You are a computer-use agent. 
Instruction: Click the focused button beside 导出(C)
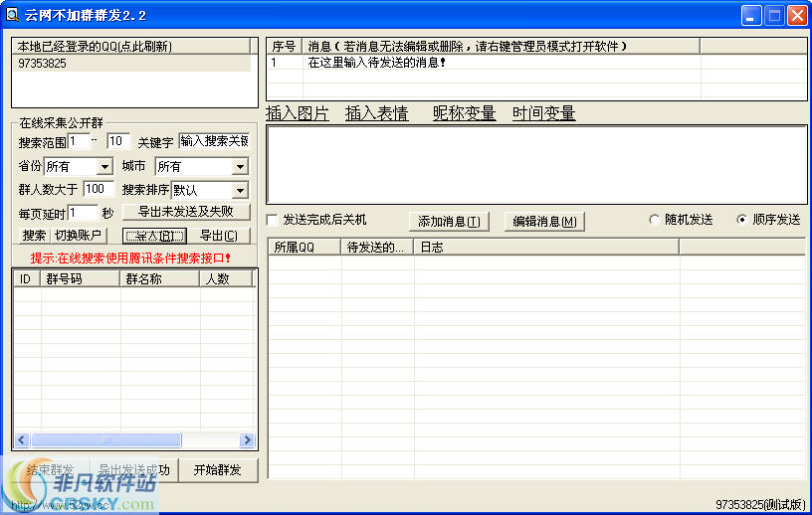[155, 236]
